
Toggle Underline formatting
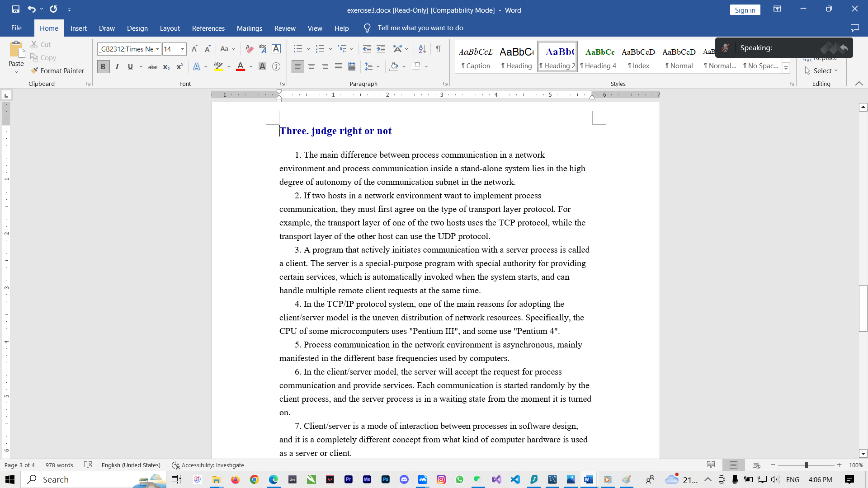[x=130, y=66]
